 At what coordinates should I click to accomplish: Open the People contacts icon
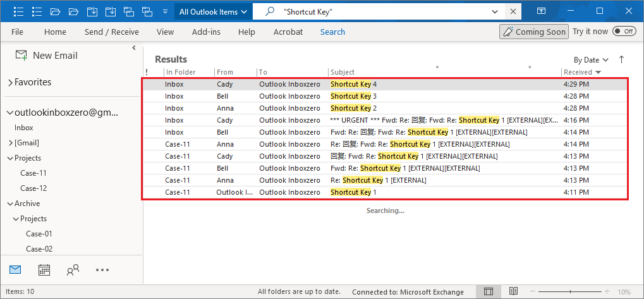[73, 270]
